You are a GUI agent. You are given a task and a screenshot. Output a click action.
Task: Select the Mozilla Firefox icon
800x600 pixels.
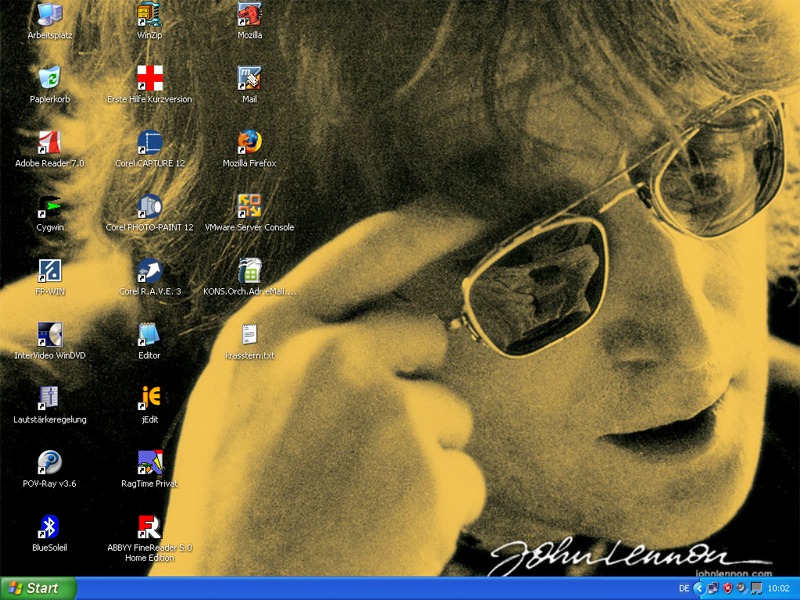tap(249, 142)
